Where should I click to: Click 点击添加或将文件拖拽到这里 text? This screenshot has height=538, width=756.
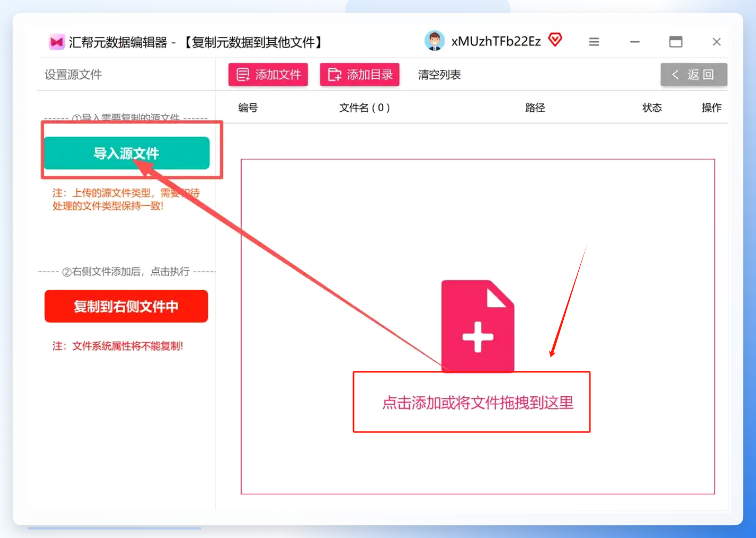(478, 403)
